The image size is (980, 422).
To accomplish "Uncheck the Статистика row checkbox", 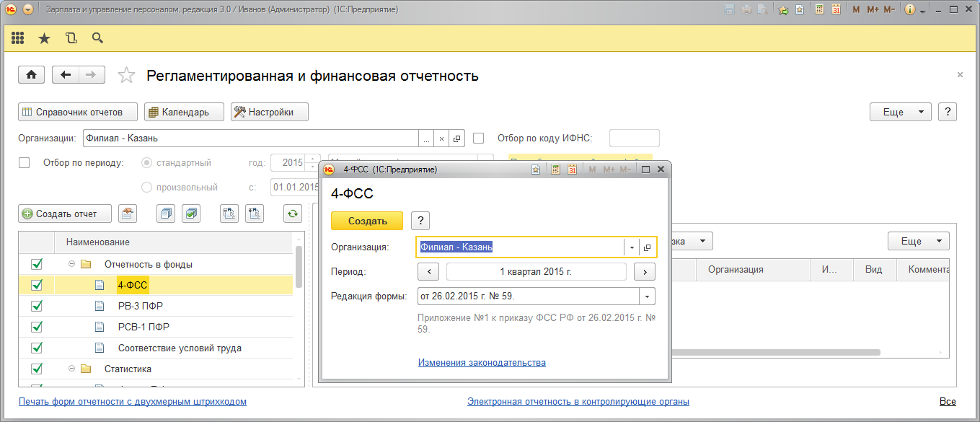I will coord(37,369).
